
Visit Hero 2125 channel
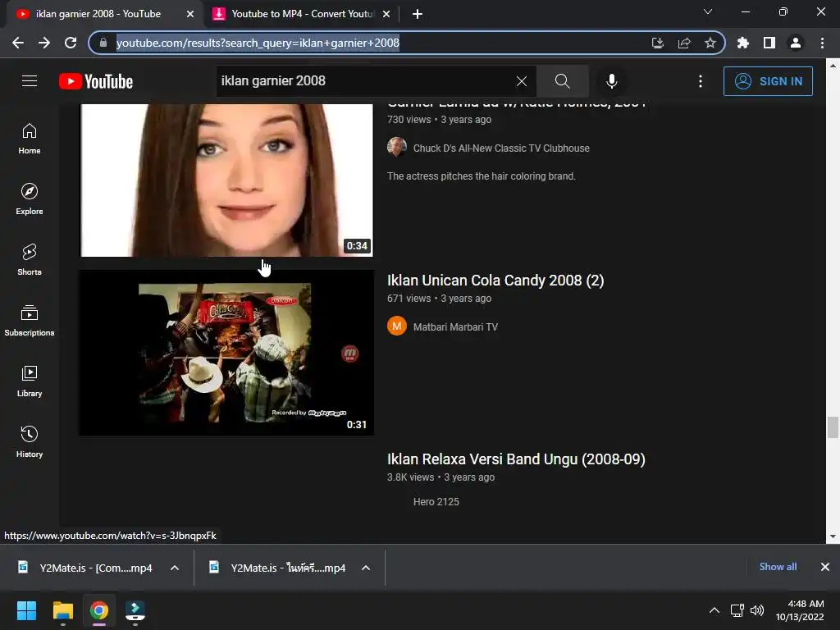(436, 502)
